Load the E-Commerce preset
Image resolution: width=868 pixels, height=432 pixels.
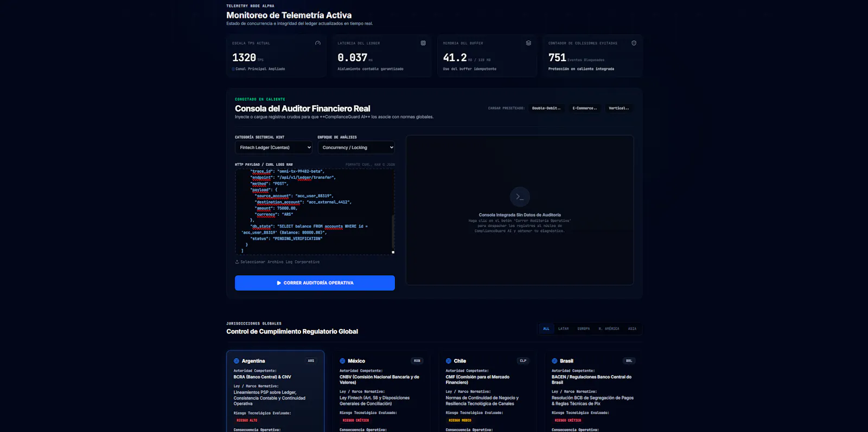coord(585,108)
